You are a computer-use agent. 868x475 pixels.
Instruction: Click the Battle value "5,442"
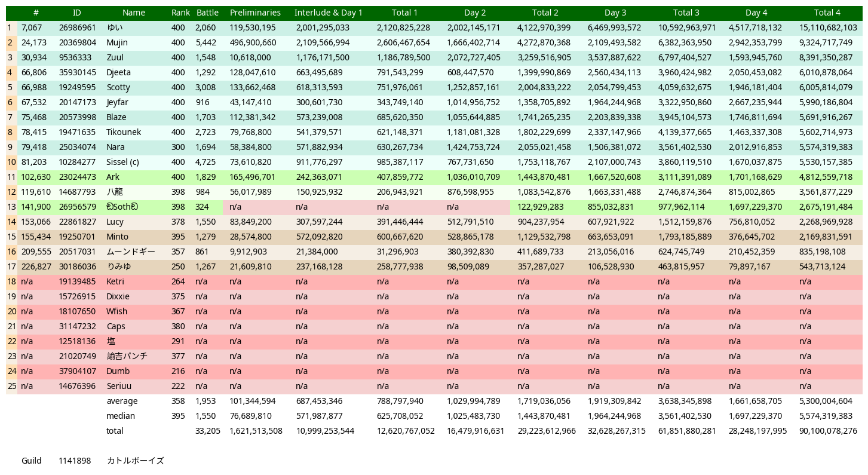tap(206, 42)
